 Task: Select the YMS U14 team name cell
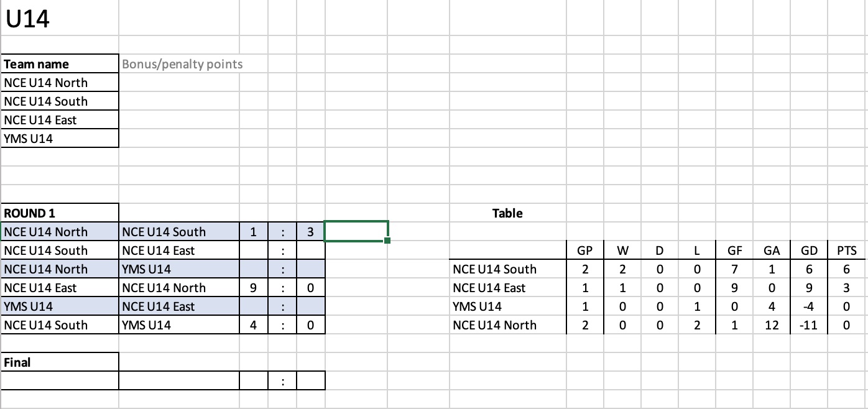(x=60, y=139)
